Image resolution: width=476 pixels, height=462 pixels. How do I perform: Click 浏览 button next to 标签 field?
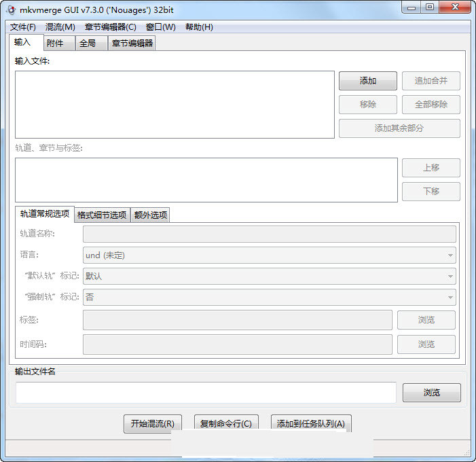[x=426, y=320]
